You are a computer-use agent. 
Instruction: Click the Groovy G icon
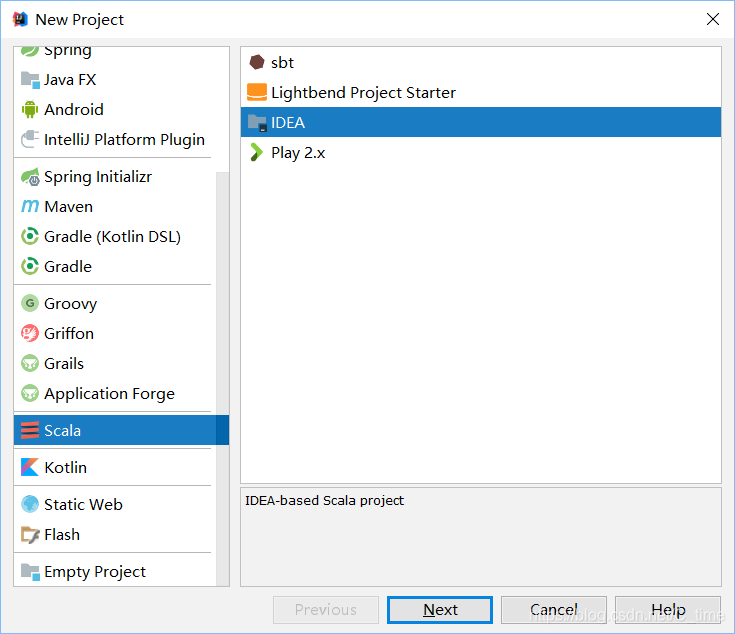(30, 304)
